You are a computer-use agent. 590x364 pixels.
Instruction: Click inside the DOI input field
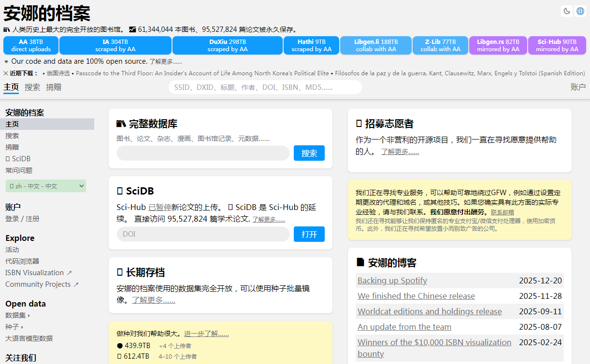click(203, 234)
